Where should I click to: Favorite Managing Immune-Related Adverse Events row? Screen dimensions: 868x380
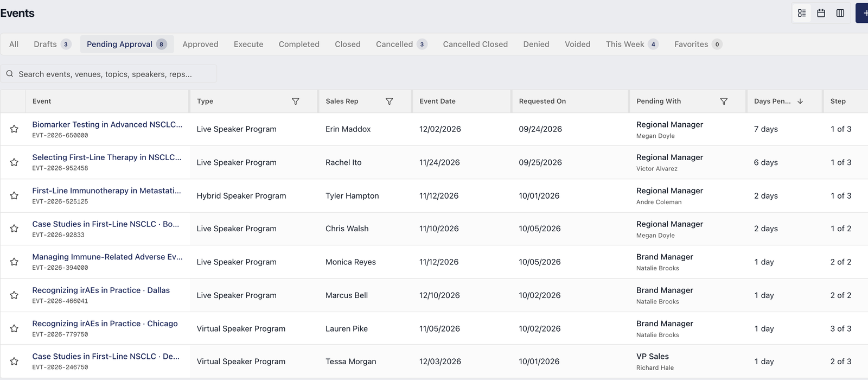point(14,262)
